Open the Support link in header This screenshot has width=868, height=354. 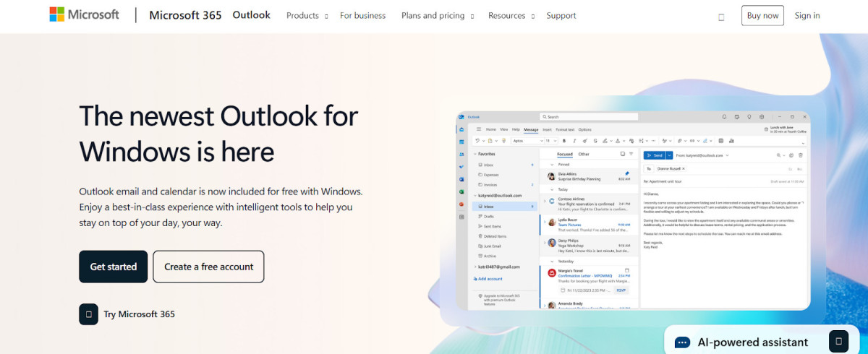click(x=561, y=16)
